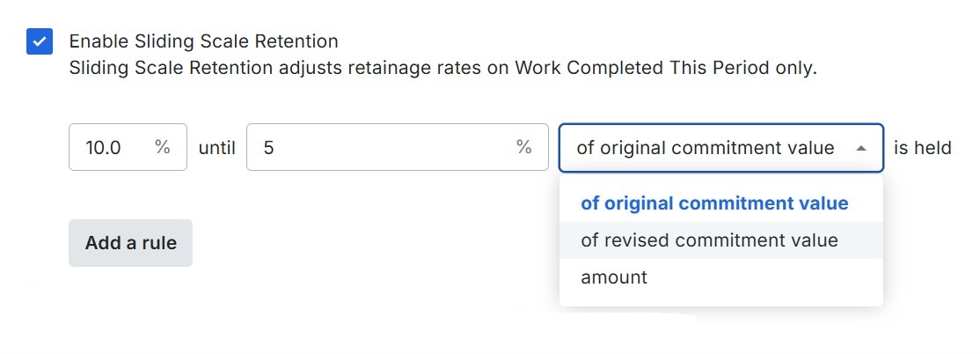
Task: Click the 'is held' text after the dropdown
Action: click(x=922, y=148)
